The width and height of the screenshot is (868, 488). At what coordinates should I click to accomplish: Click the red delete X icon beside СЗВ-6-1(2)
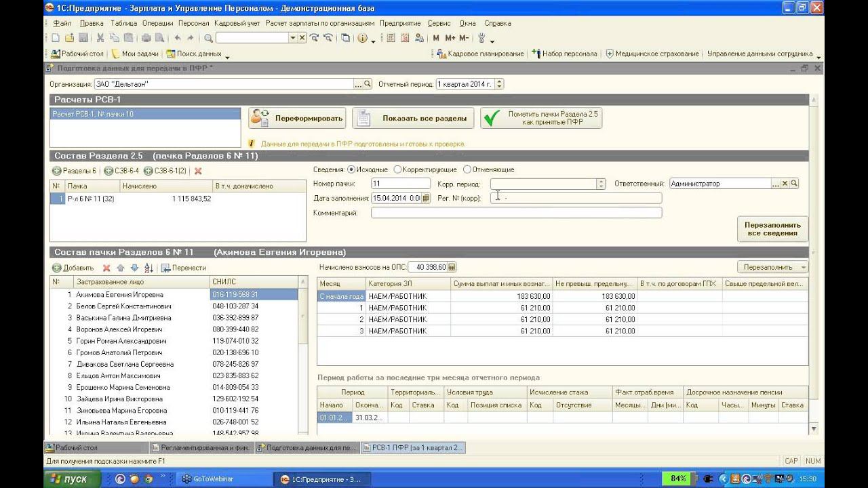click(198, 171)
